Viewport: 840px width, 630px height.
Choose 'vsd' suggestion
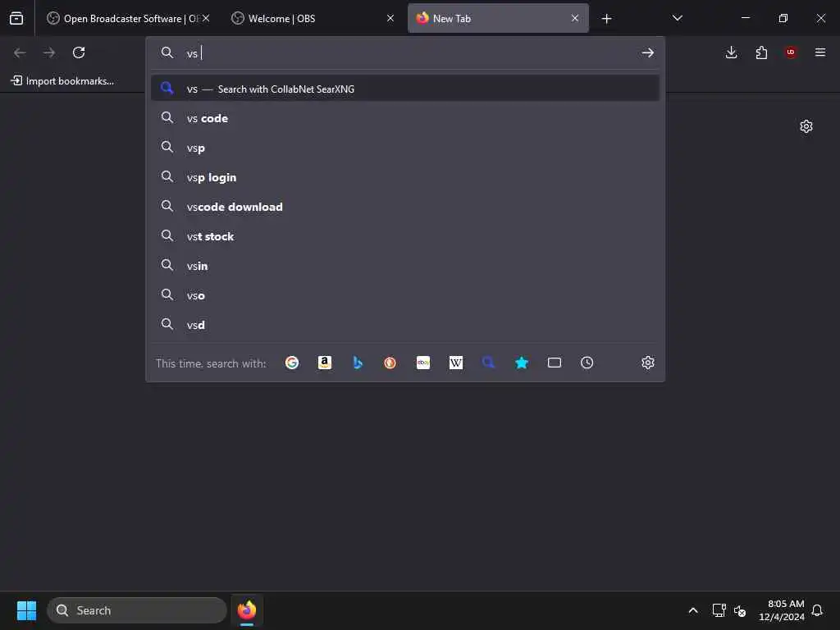click(x=405, y=324)
